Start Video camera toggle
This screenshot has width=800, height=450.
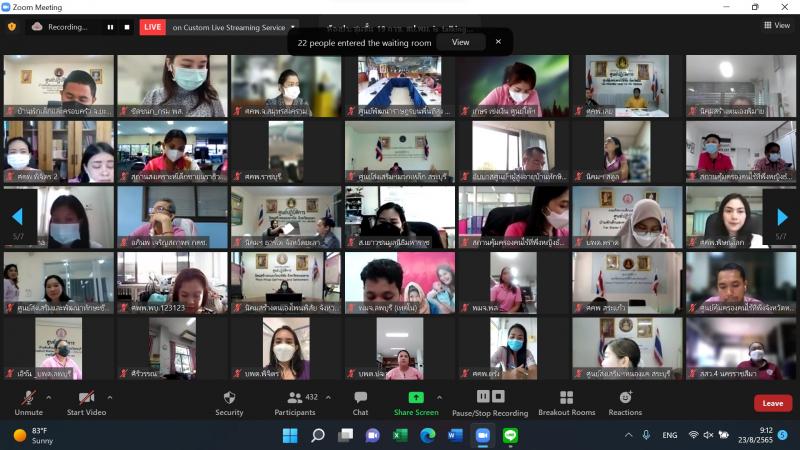click(x=86, y=403)
